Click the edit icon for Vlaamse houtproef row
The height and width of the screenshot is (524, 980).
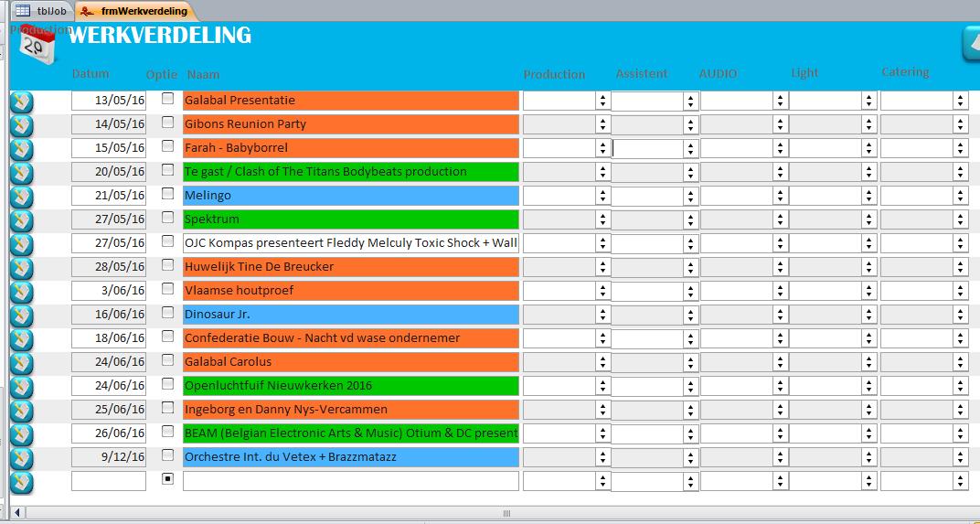pos(21,292)
